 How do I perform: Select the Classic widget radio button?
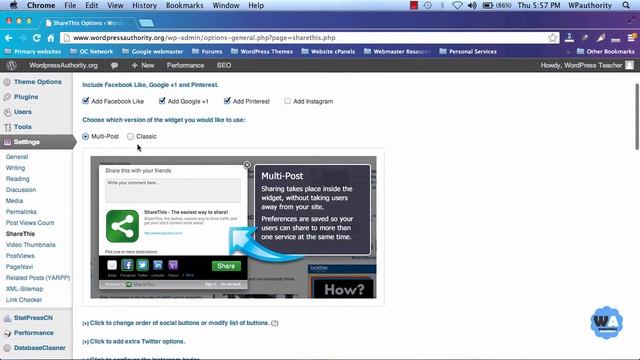(130, 136)
